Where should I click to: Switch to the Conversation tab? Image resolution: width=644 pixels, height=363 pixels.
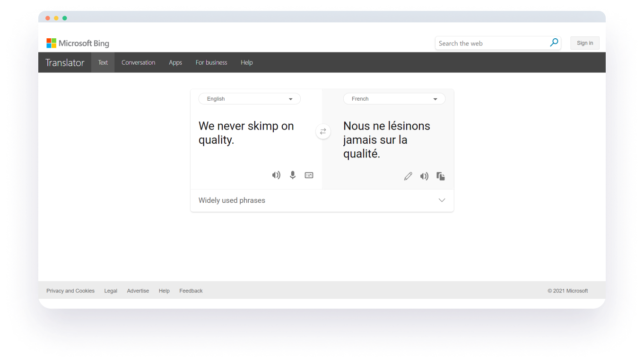[138, 62]
